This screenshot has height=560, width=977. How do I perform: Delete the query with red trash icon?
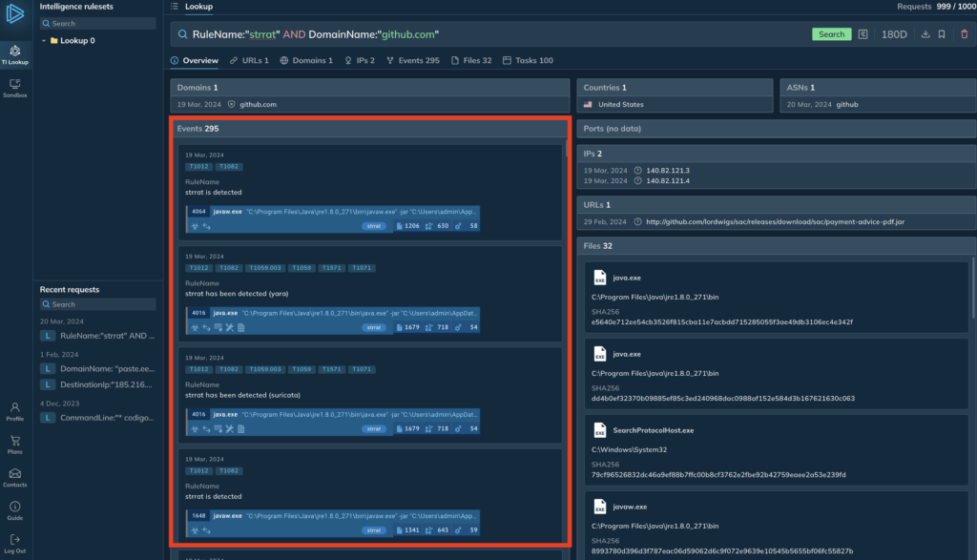coord(964,34)
